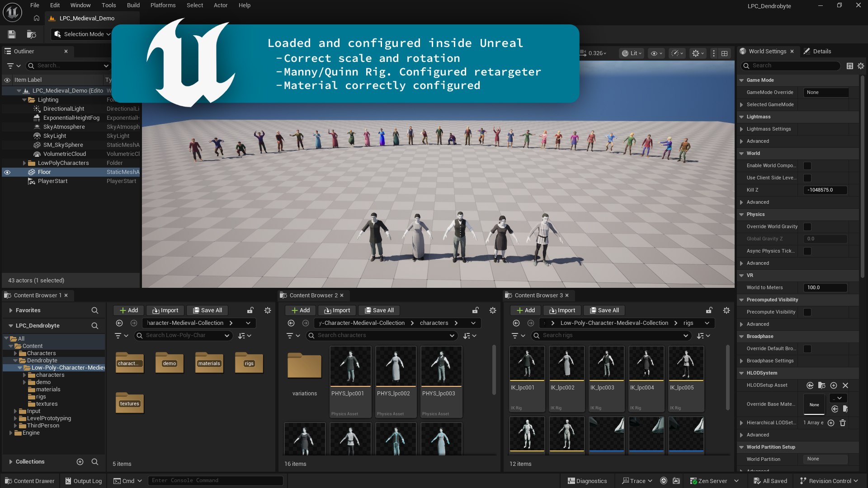868x488 pixels.
Task: Expand the Collections section
Action: (10, 462)
